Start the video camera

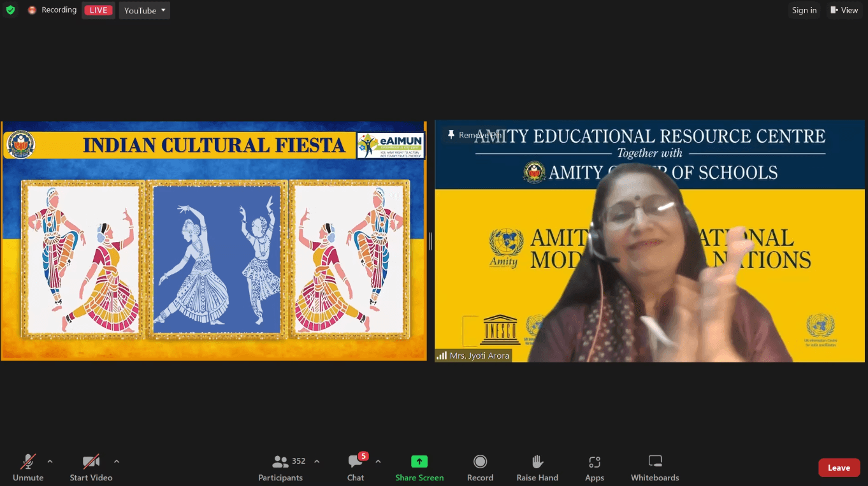(91, 468)
